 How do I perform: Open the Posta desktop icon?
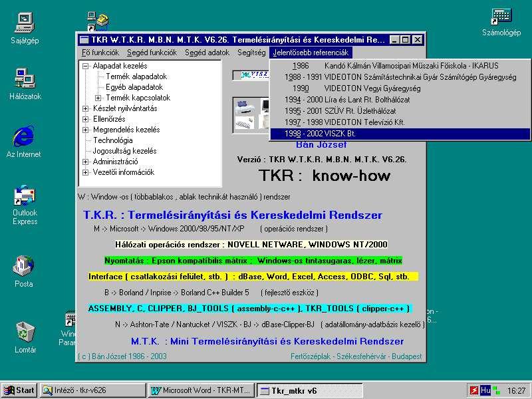click(24, 271)
